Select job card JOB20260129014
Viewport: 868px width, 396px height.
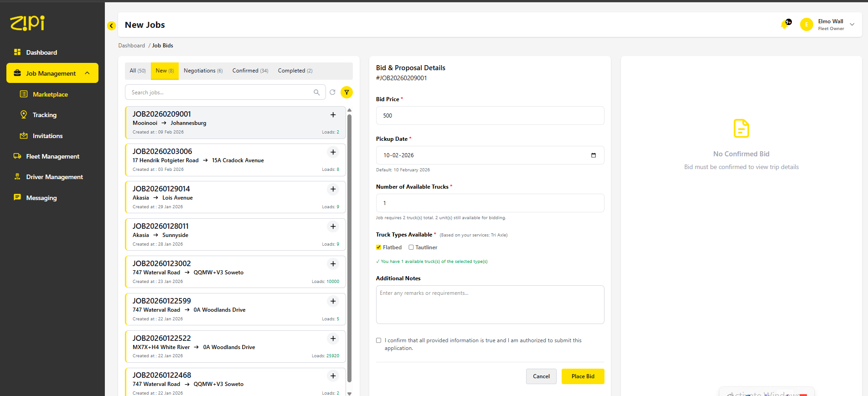pyautogui.click(x=235, y=197)
